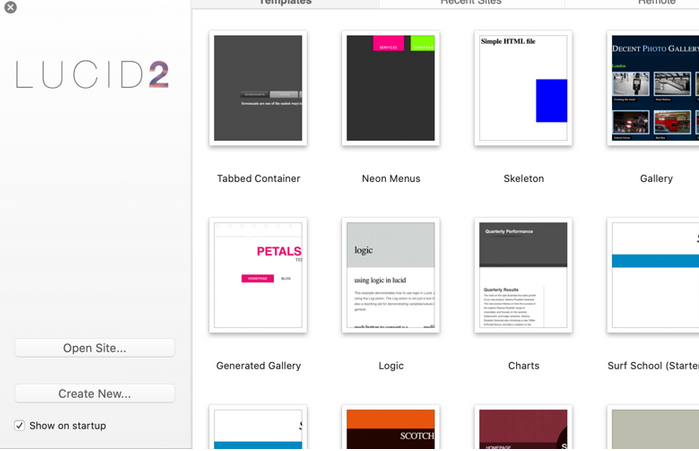Select the maroon Homepage template thumbnail
The height and width of the screenshot is (451, 699).
tap(523, 427)
